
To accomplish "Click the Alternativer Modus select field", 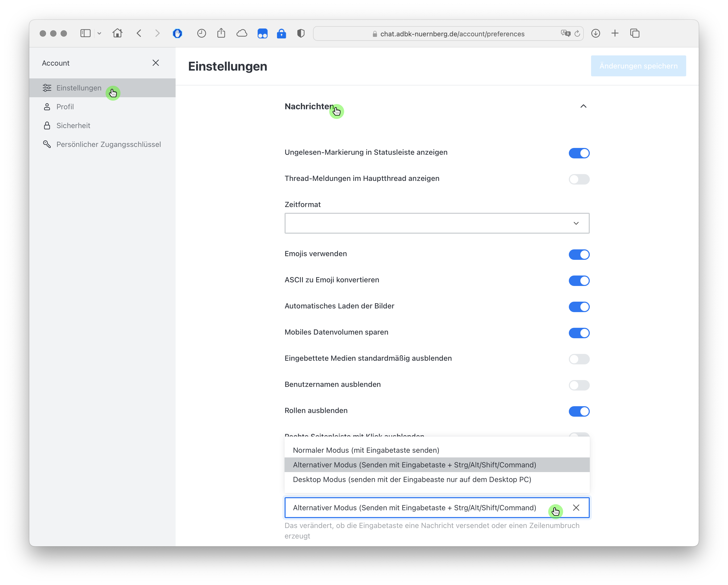I will [437, 508].
